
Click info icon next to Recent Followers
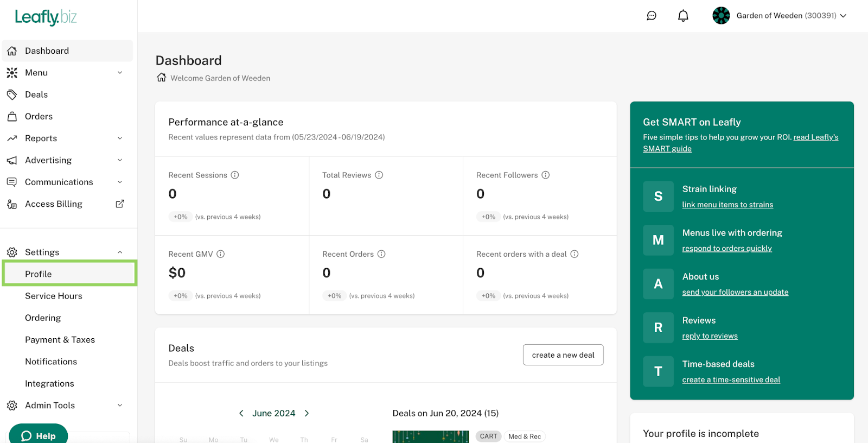tap(546, 175)
